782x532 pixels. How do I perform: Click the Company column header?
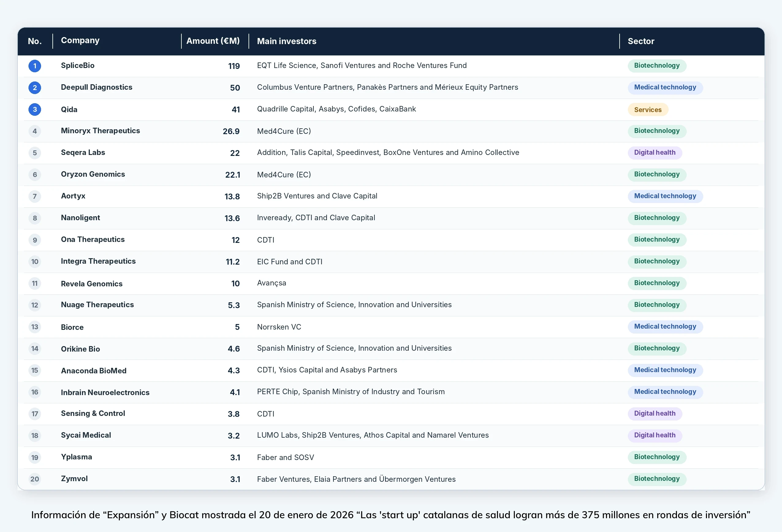coord(80,40)
